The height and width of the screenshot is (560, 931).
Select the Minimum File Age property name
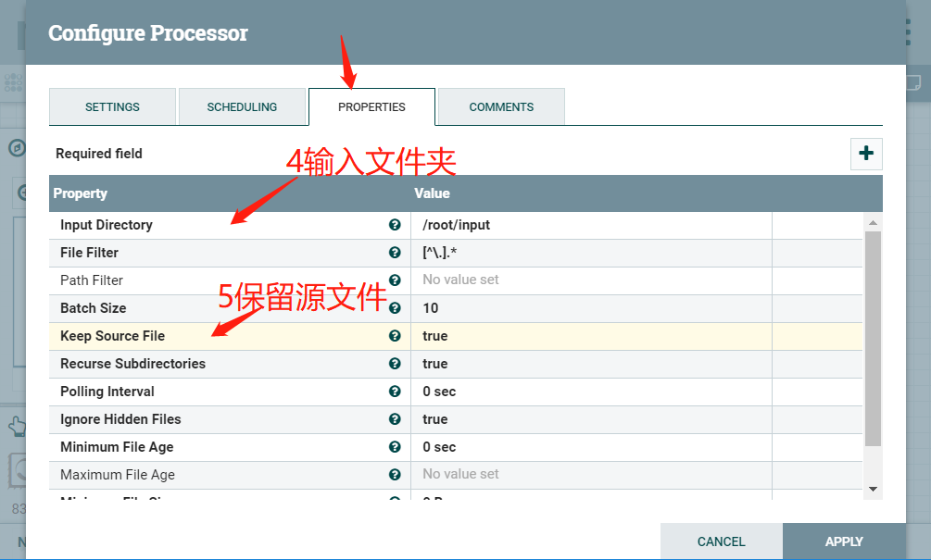pyautogui.click(x=117, y=447)
